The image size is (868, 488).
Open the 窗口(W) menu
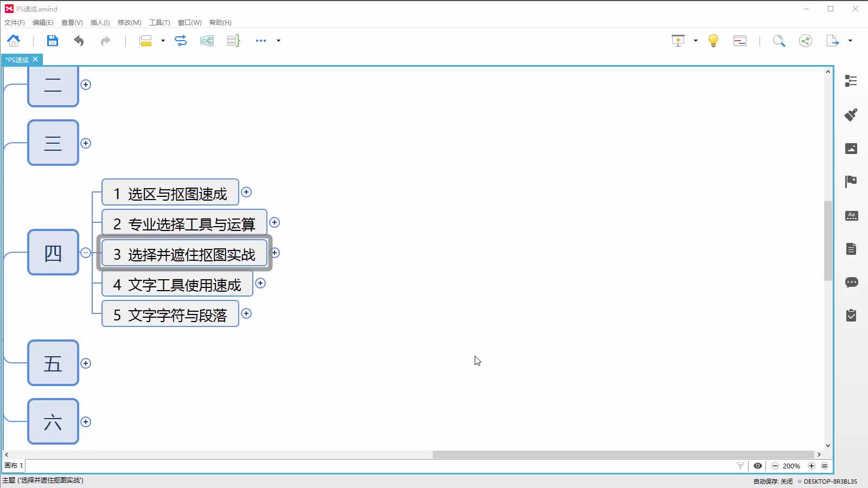(189, 23)
